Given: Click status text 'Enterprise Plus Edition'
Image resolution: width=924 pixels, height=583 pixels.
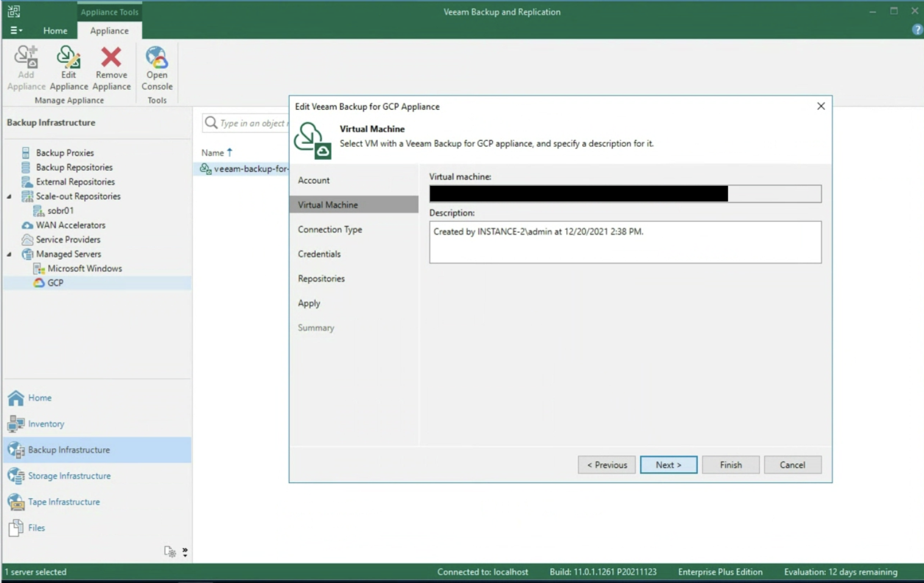Looking at the screenshot, I should coord(720,572).
